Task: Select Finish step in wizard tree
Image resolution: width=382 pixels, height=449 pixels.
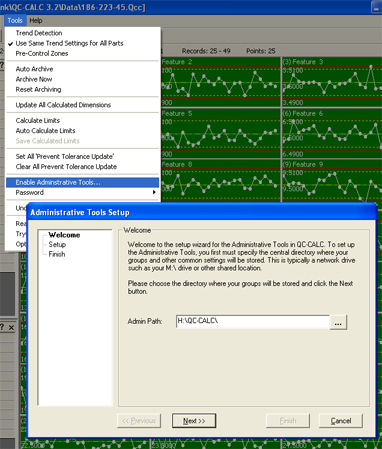Action: (x=57, y=254)
